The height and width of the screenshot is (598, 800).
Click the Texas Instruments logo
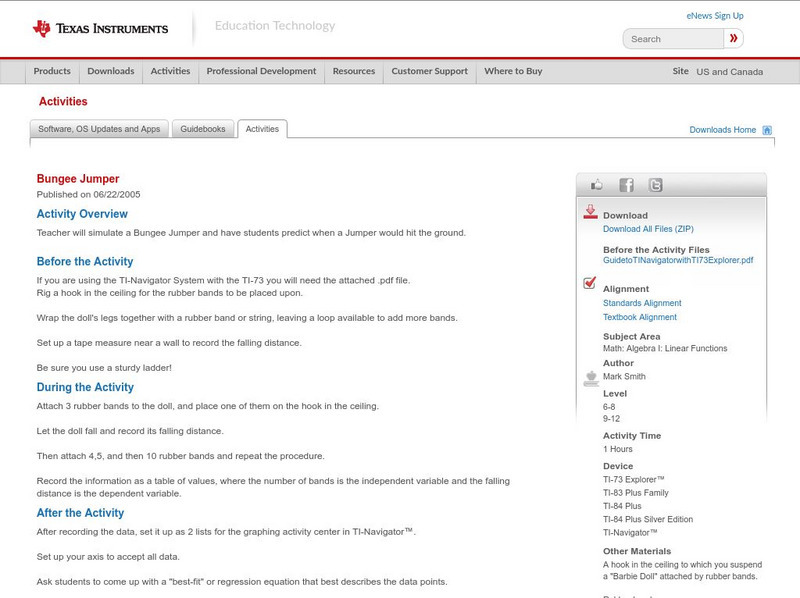tap(100, 29)
